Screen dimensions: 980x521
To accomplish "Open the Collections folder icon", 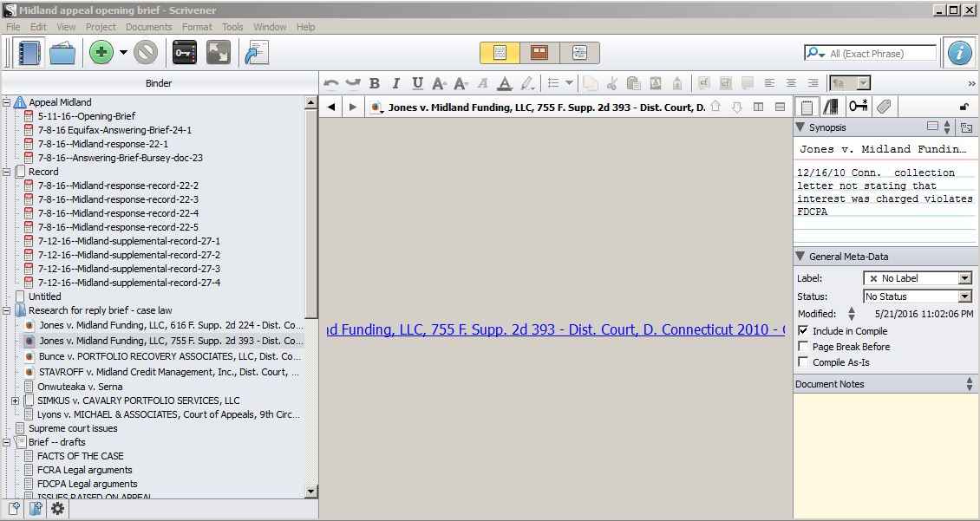I will [62, 53].
